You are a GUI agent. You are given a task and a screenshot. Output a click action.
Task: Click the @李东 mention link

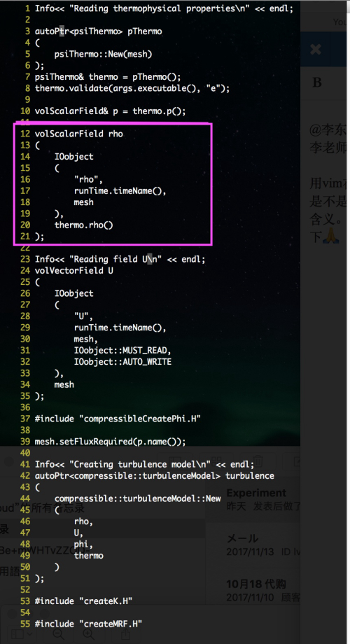328,131
